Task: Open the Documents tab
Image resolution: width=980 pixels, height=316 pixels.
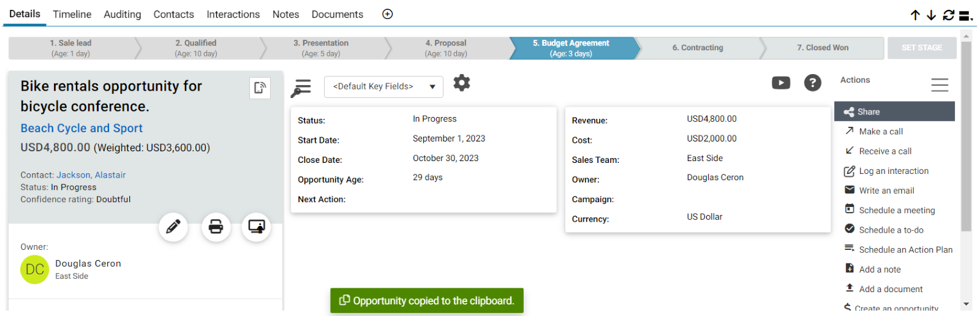Action: point(337,14)
